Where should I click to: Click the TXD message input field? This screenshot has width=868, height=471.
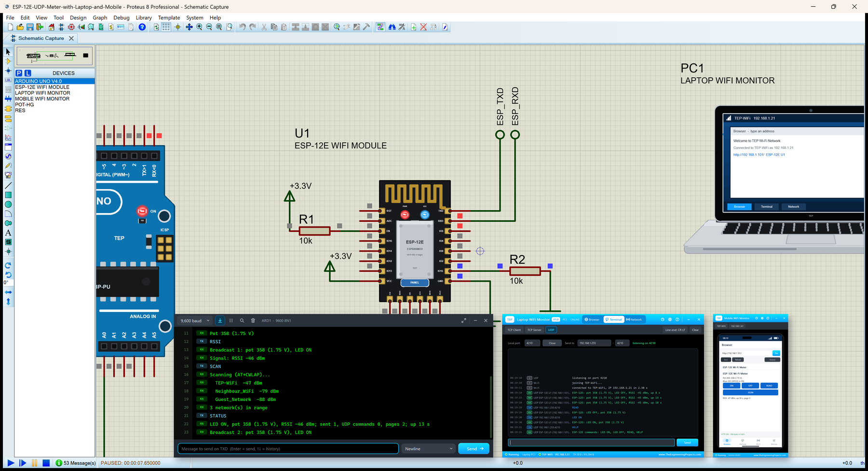point(288,449)
